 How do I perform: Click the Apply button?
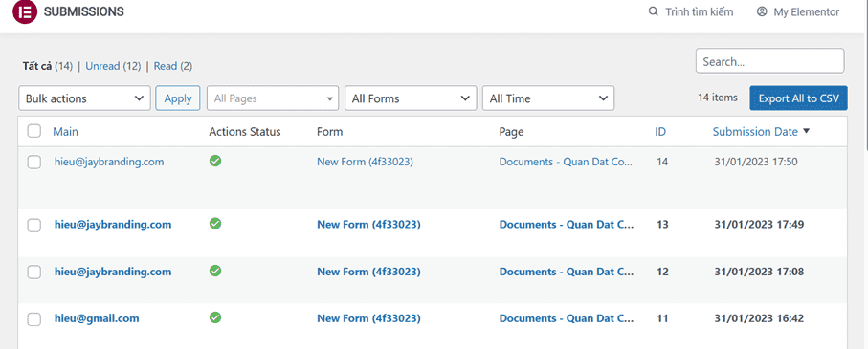pos(178,98)
